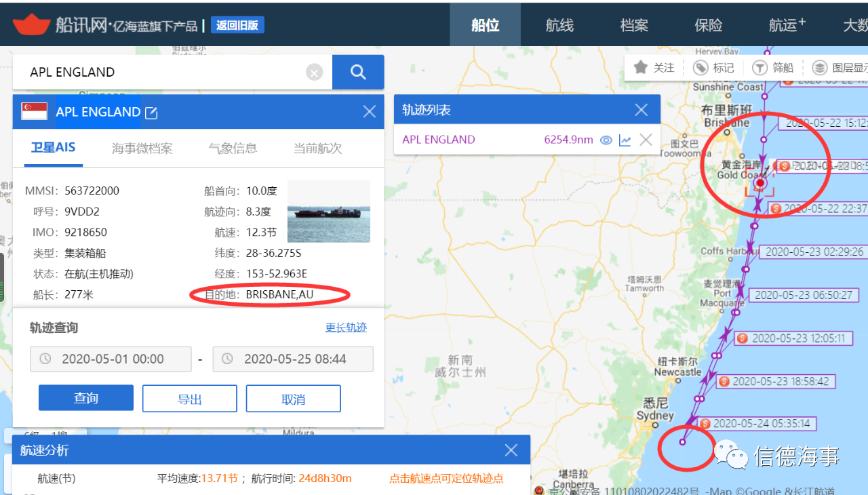Click track marker 2020-05-24 05:35:14
This screenshot has width=868, height=495.
[756, 423]
